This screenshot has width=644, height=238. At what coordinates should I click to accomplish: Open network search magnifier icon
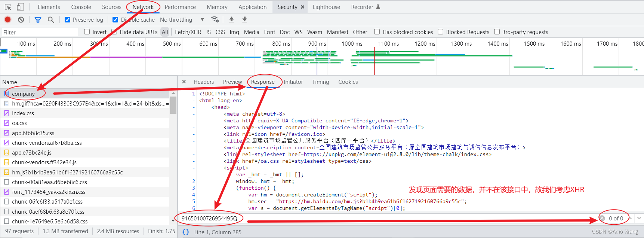[51, 19]
